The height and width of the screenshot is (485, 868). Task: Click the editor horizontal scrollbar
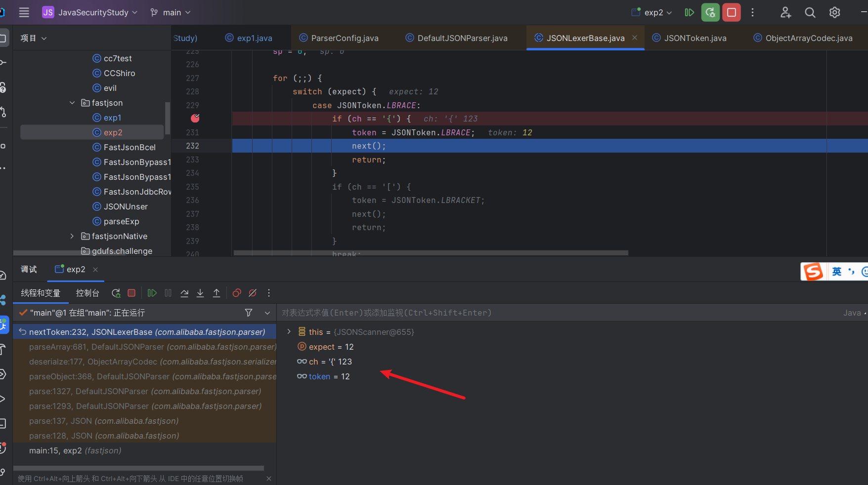tap(431, 253)
